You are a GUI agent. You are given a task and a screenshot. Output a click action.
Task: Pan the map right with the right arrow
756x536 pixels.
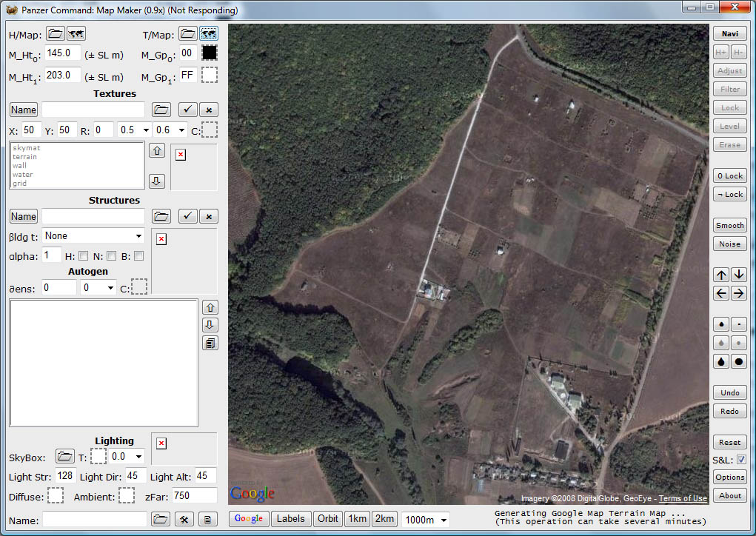pos(739,293)
